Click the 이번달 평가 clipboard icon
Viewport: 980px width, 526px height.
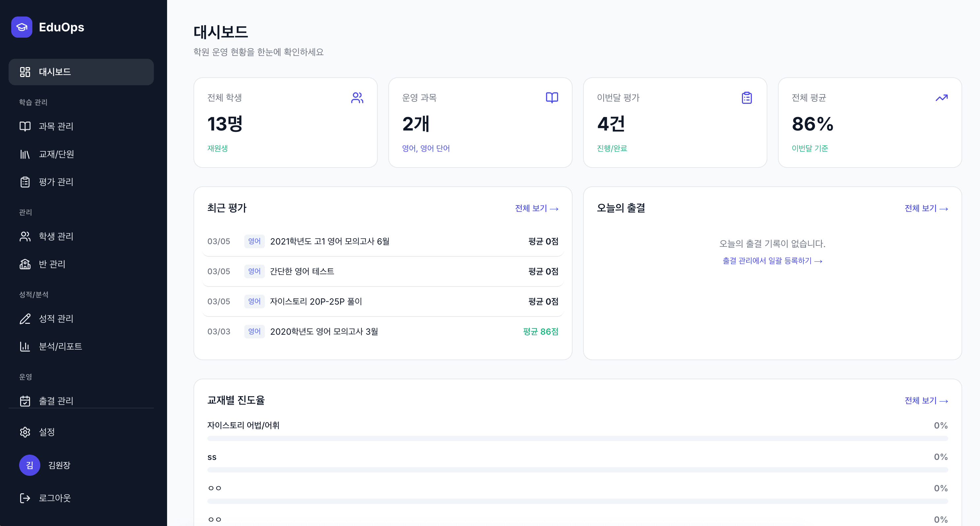[747, 98]
